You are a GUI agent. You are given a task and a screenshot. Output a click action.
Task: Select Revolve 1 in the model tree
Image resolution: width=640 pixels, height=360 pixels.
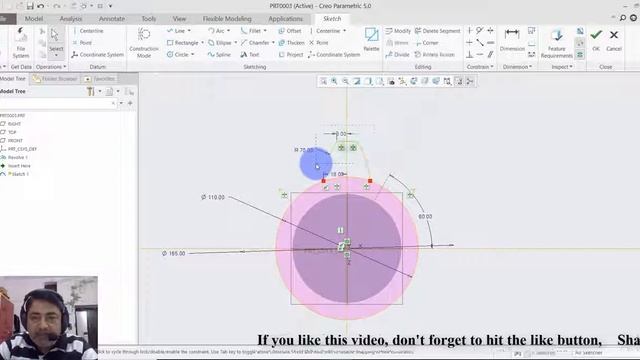(14, 158)
